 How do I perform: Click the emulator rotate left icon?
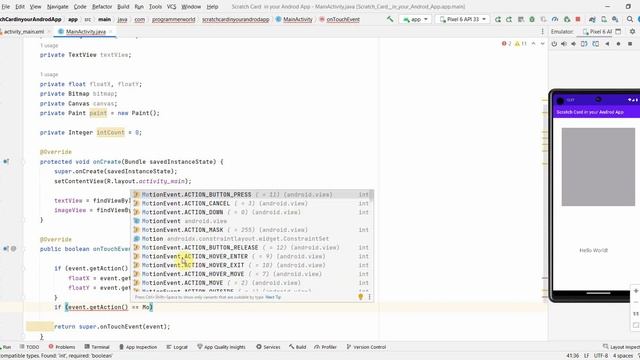[584, 44]
